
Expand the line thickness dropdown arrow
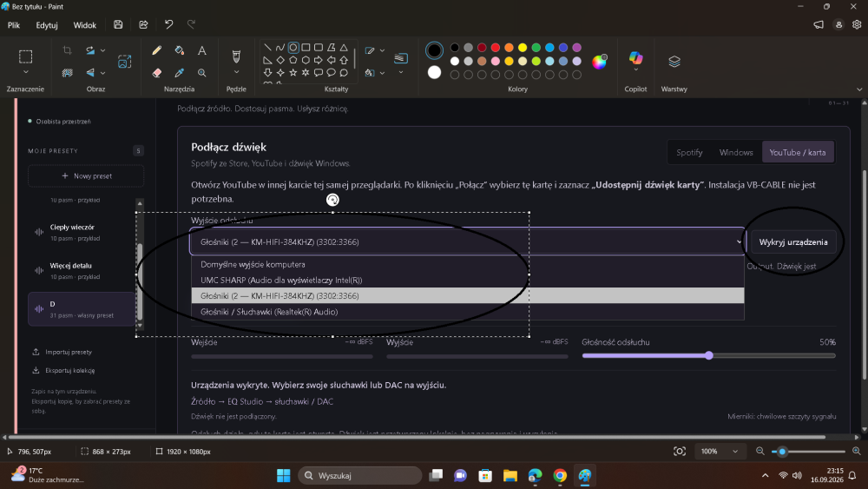(x=401, y=73)
